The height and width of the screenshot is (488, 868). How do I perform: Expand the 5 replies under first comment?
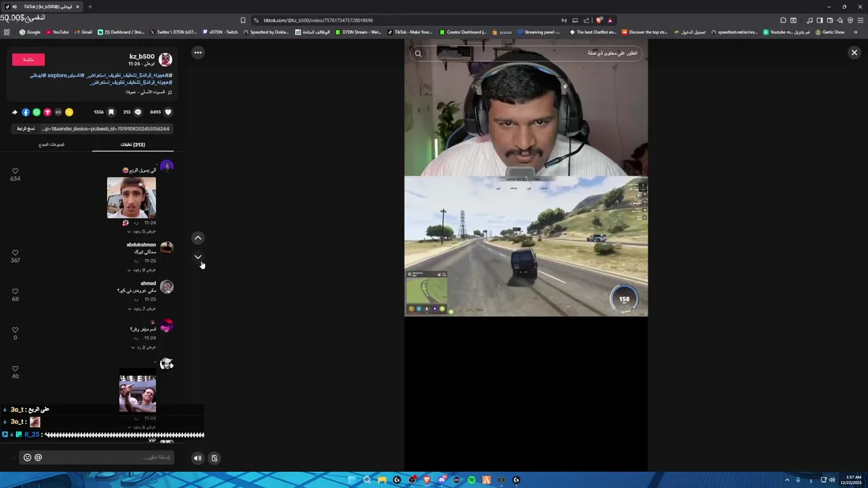tap(142, 231)
